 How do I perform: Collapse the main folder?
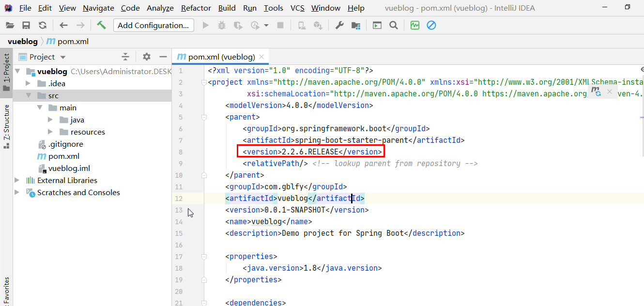pos(39,108)
